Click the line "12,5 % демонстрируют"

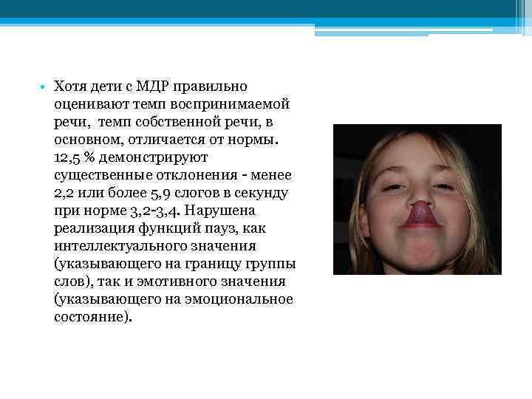coord(131,157)
